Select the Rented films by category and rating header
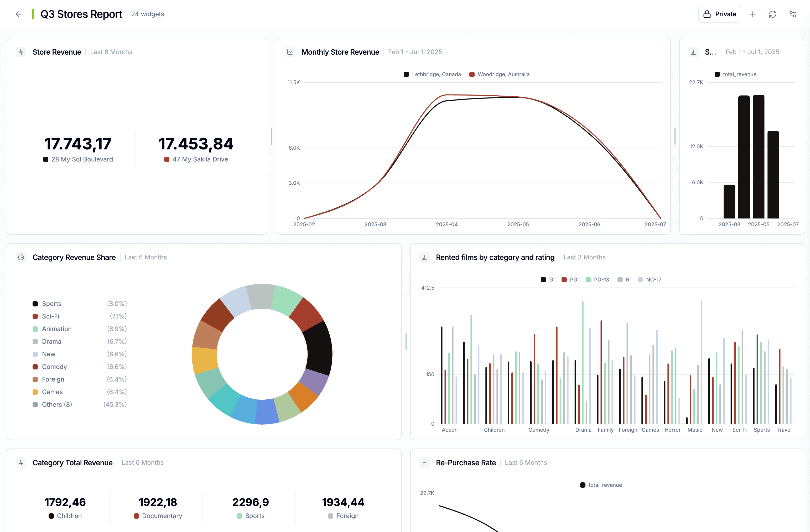The image size is (810, 532). [x=495, y=258]
